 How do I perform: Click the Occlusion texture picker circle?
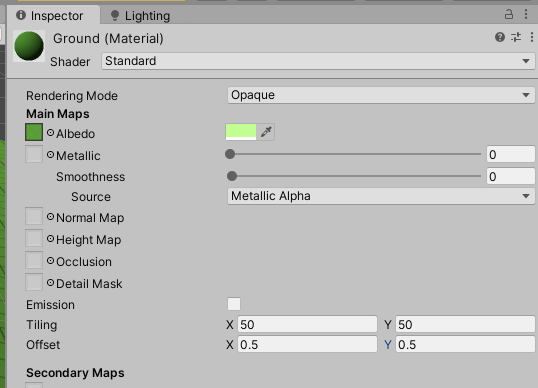[x=50, y=261]
